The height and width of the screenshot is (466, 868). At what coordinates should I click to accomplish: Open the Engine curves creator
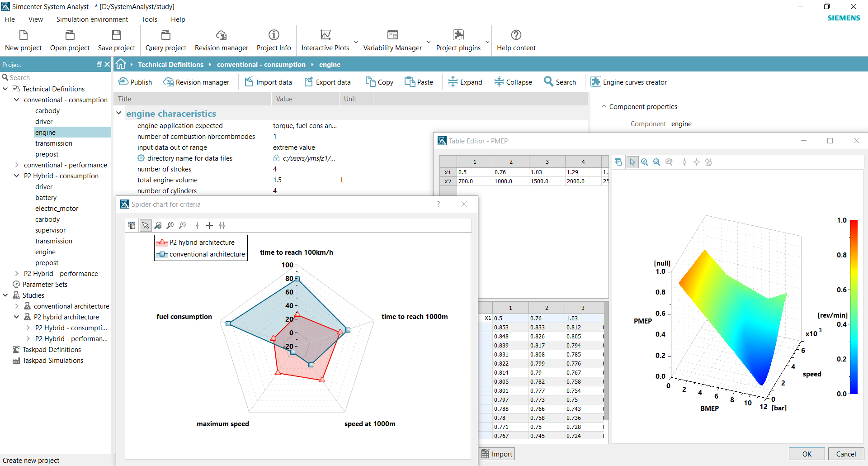[x=628, y=82]
